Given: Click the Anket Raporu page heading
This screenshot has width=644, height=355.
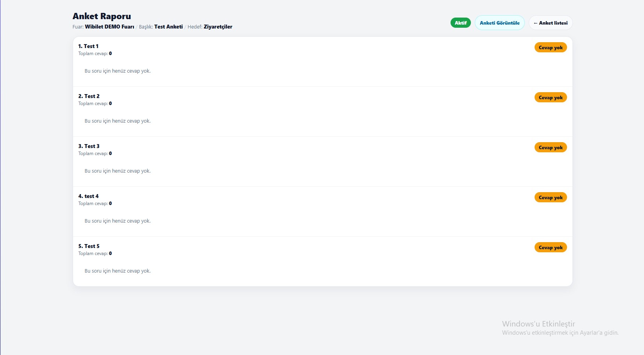Looking at the screenshot, I should [102, 16].
